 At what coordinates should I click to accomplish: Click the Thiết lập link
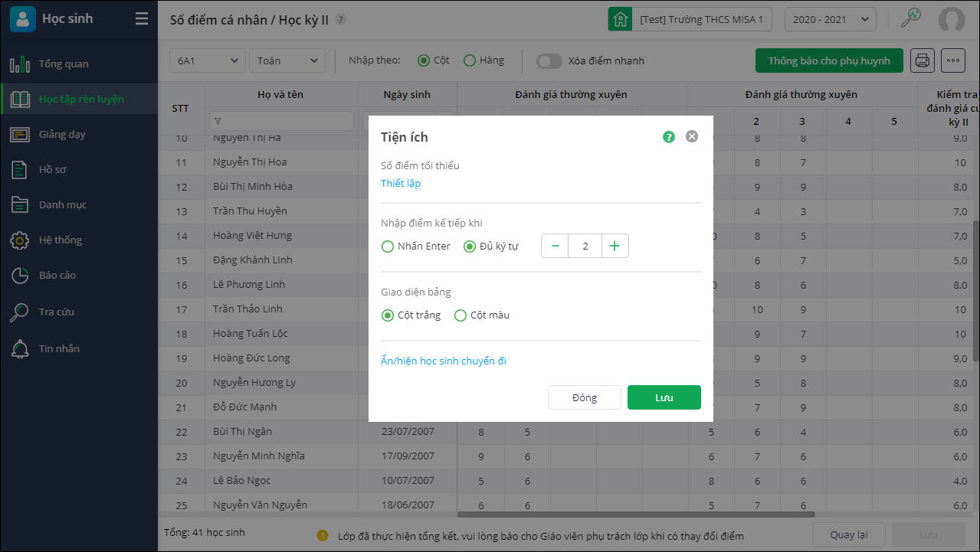(401, 184)
